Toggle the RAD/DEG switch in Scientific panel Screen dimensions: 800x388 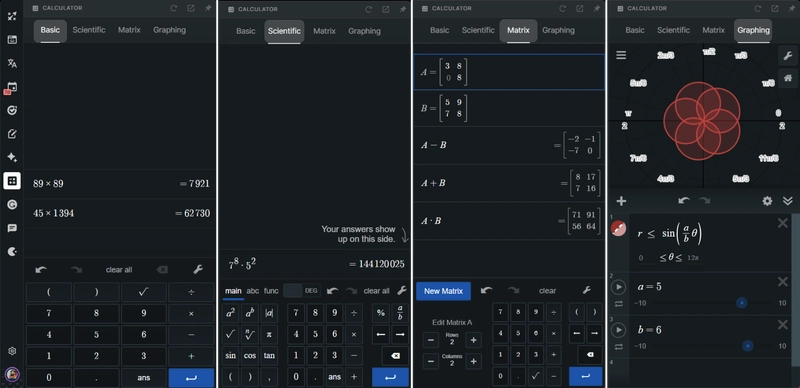pyautogui.click(x=302, y=290)
